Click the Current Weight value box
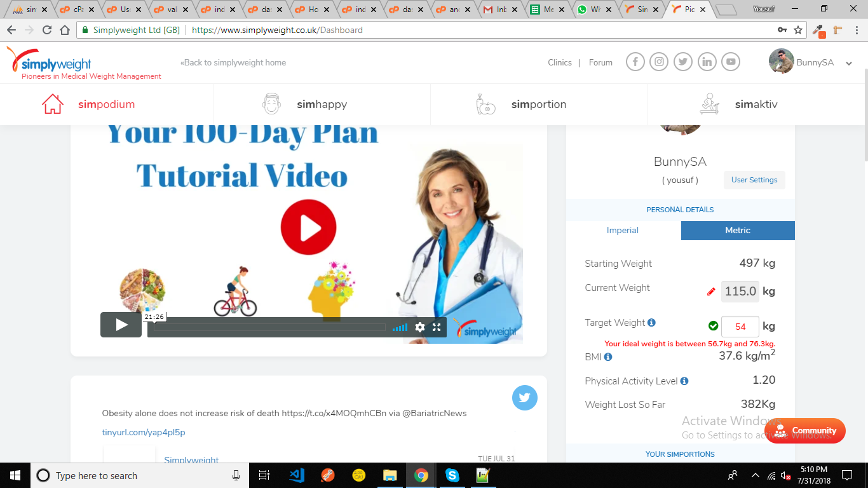Screen dimensions: 868x488 coord(740,292)
